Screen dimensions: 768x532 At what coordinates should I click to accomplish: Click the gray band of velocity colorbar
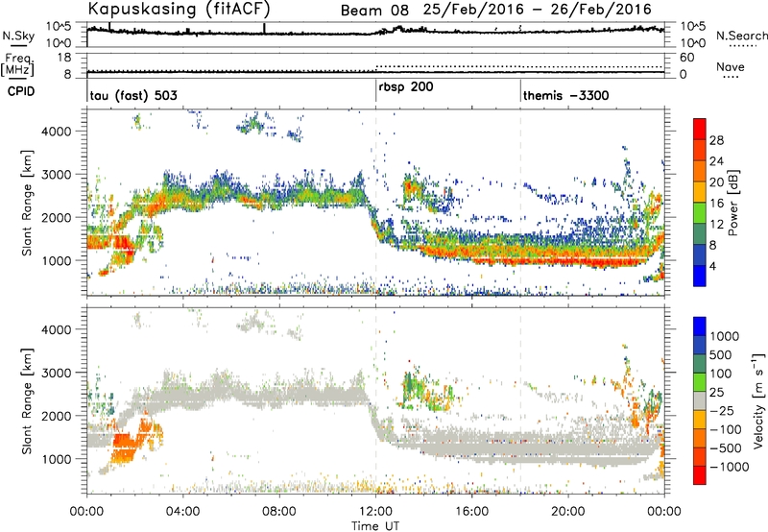pos(700,400)
